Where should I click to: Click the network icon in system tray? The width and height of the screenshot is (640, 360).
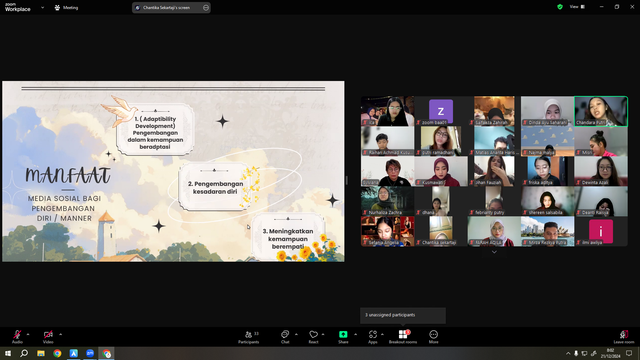[584, 353]
